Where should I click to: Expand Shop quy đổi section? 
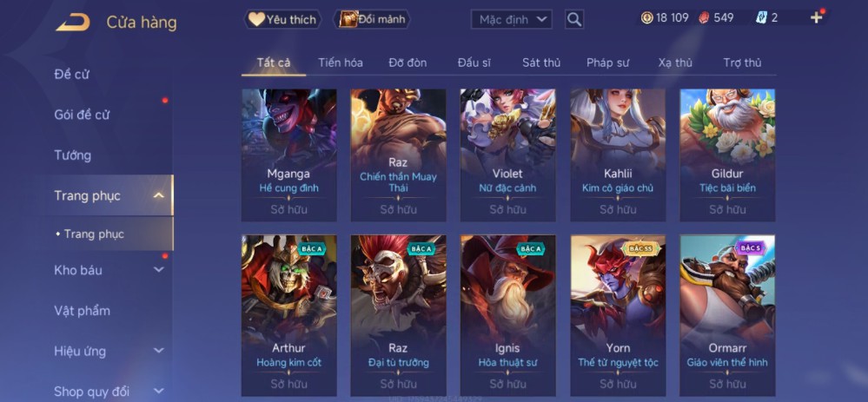pyautogui.click(x=159, y=392)
